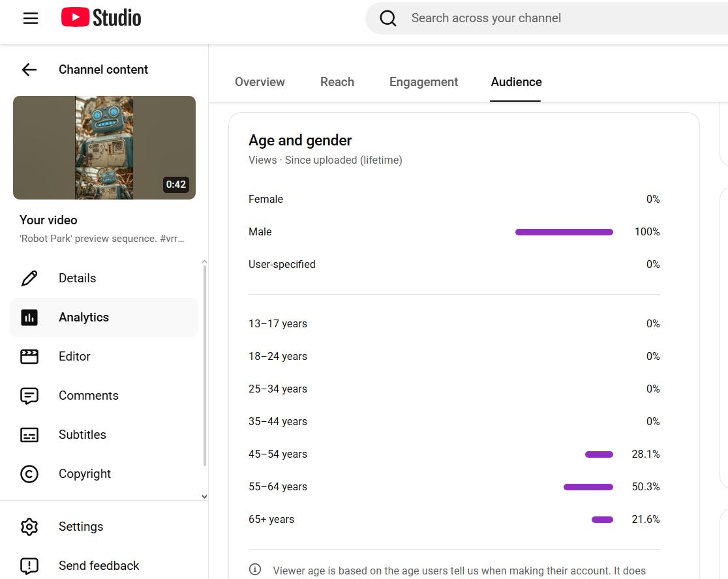Open Settings from the sidebar
The width and height of the screenshot is (728, 579).
point(104,527)
